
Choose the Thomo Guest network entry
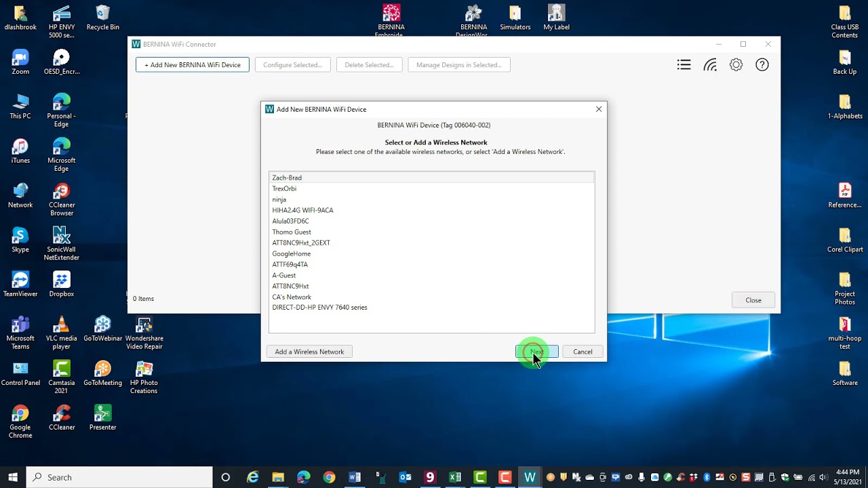(292, 232)
